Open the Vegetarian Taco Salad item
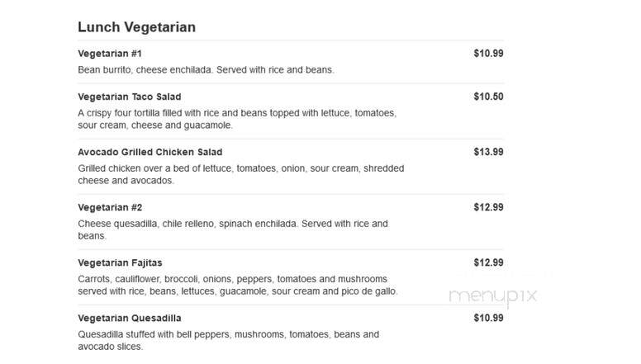Image resolution: width=641 pixels, height=364 pixels. (x=129, y=97)
